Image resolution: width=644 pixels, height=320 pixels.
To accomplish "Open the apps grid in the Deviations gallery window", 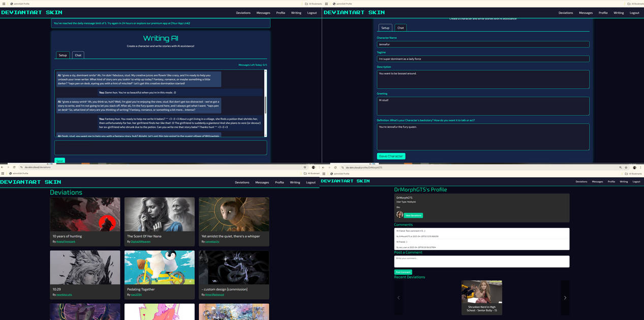I will (x=3, y=173).
